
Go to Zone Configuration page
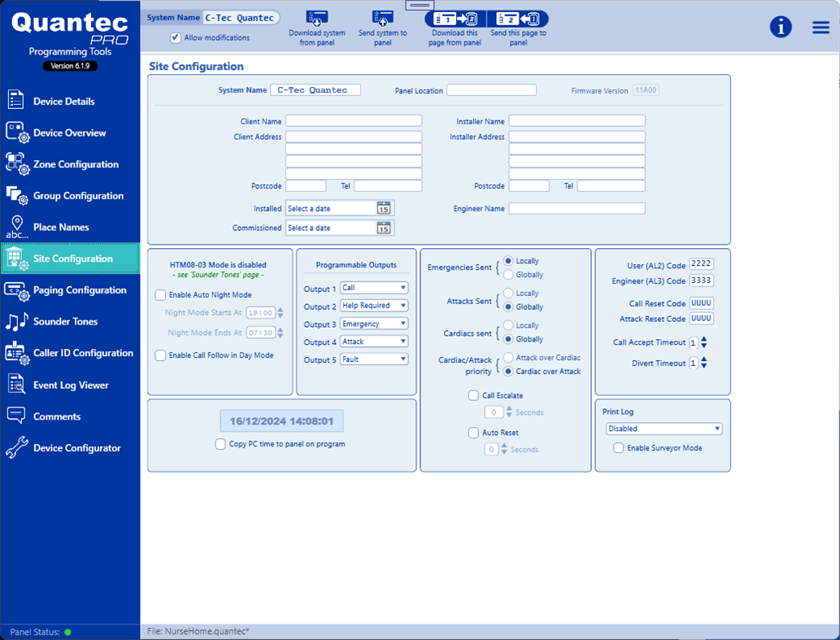click(70, 164)
